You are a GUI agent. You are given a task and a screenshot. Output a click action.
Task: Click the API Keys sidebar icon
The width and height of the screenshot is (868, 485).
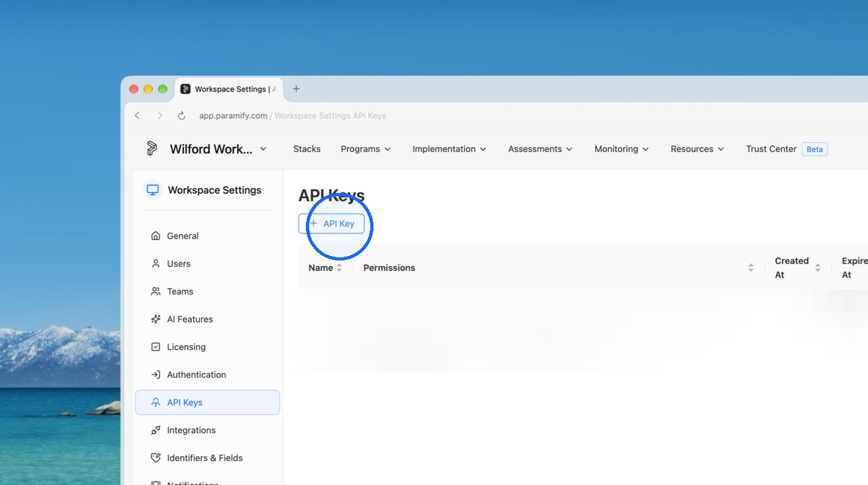(156, 402)
